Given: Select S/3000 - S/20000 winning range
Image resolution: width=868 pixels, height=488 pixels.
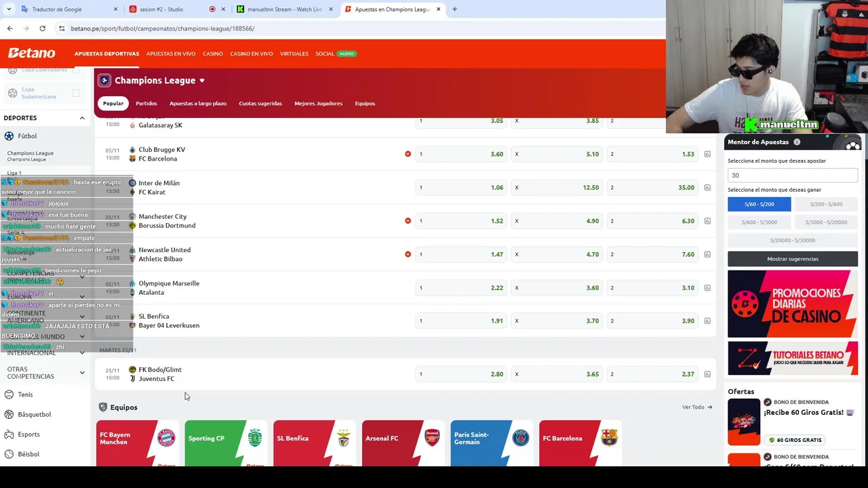Looking at the screenshot, I should pyautogui.click(x=826, y=222).
